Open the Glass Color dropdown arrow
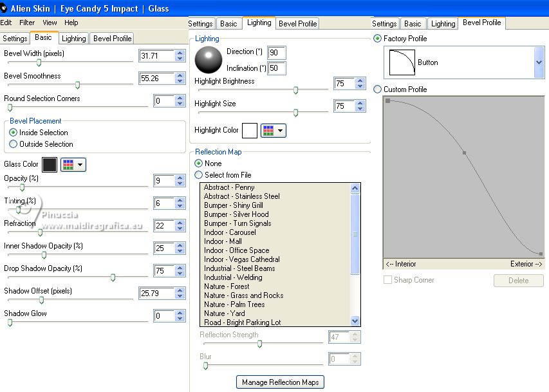This screenshot has height=392, width=549. pos(80,165)
